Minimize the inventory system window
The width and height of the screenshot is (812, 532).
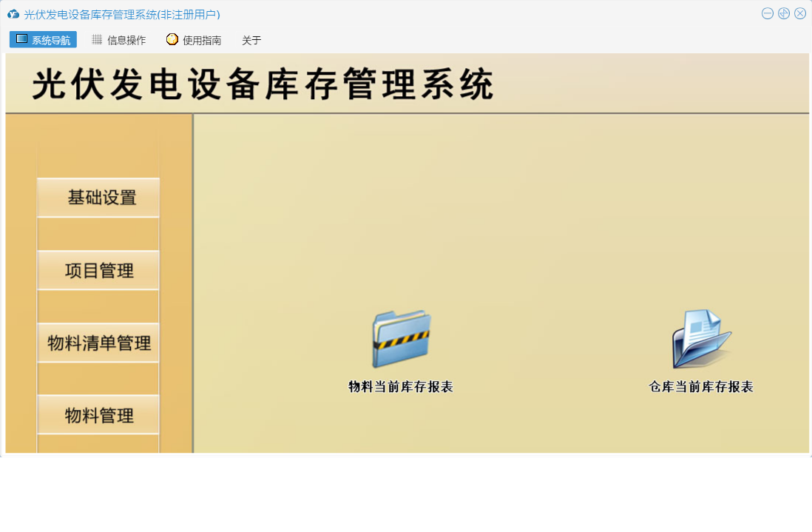pos(768,13)
